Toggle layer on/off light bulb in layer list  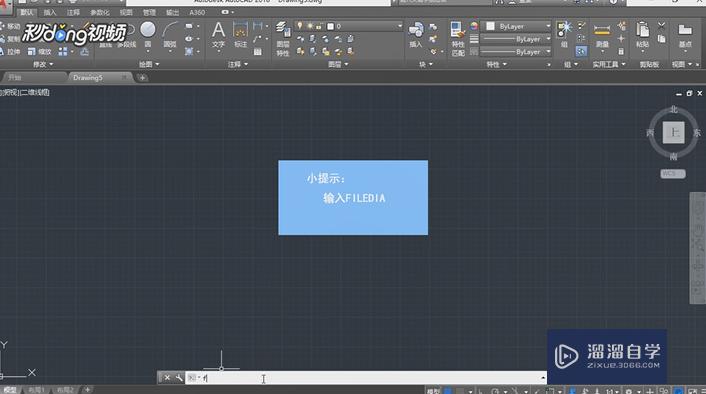tap(300, 26)
